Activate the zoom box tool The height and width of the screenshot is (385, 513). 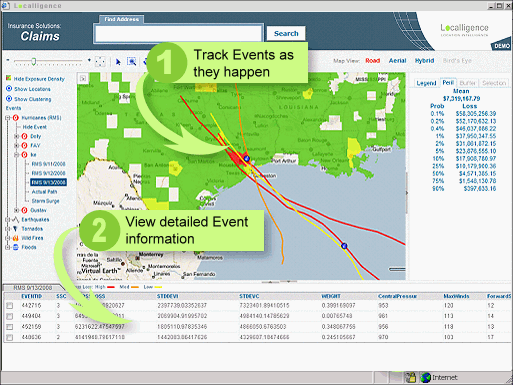tap(132, 62)
